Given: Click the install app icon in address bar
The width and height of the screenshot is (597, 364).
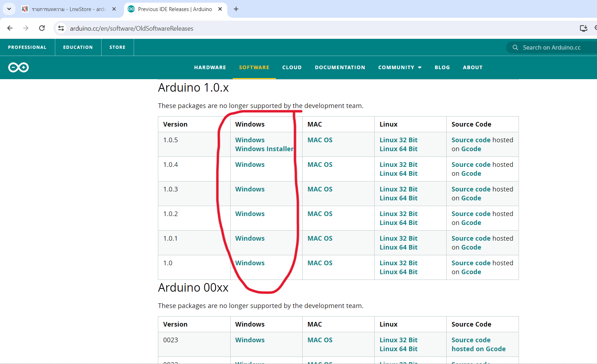Looking at the screenshot, I should click(x=583, y=28).
